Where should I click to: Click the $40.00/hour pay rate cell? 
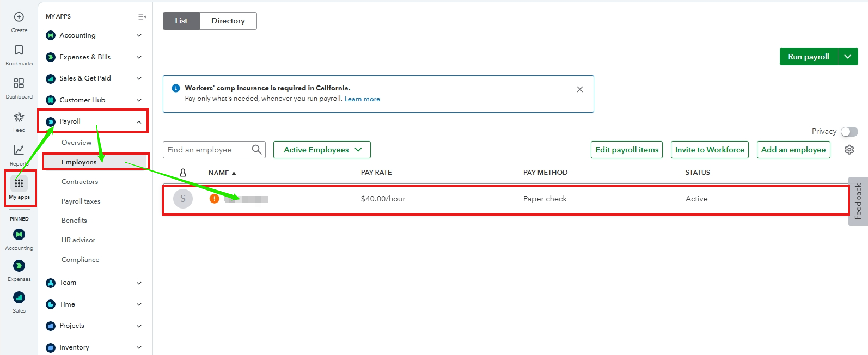click(x=383, y=199)
